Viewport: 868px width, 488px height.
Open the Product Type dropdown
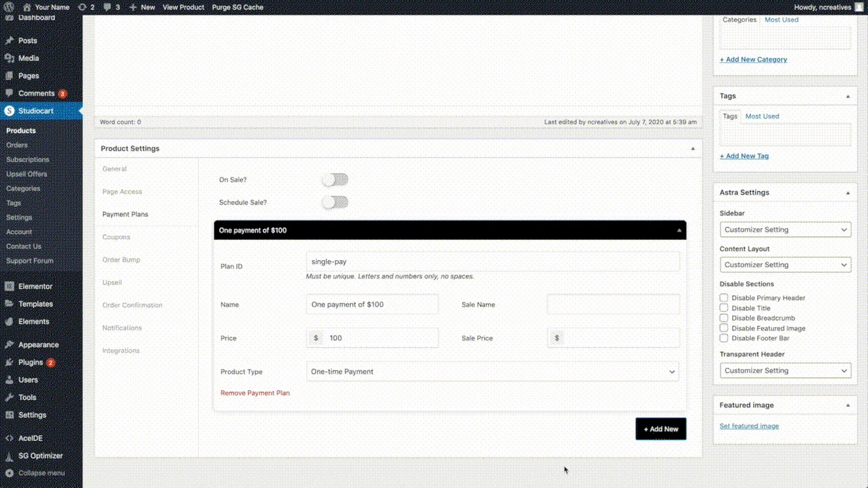click(x=493, y=372)
